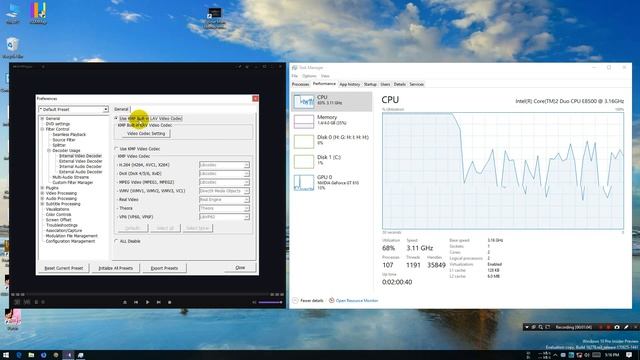Open the Task Manager View menu
Viewport: 640px width, 360px height.
[x=325, y=76]
